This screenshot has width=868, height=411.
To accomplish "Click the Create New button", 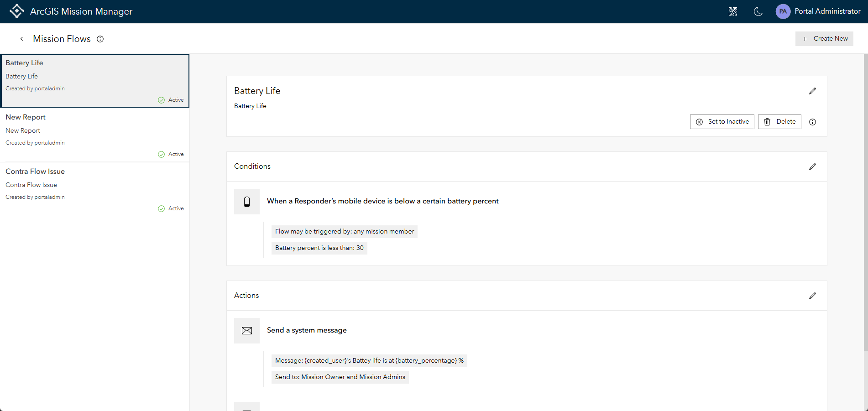I will tap(824, 39).
